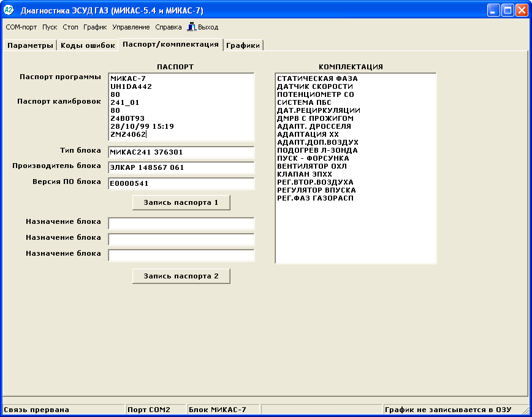Close the diagnostic window
Image resolution: width=532 pixels, height=417 pixels.
pos(522,10)
